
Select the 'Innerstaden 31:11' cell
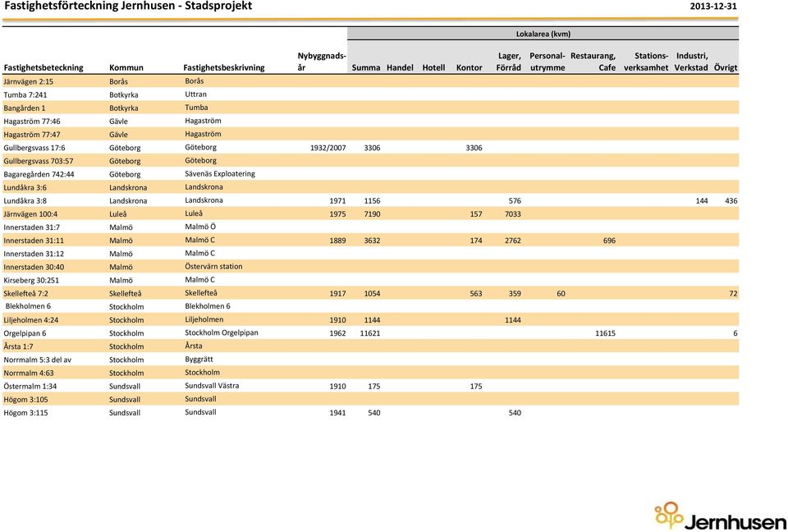[34, 241]
